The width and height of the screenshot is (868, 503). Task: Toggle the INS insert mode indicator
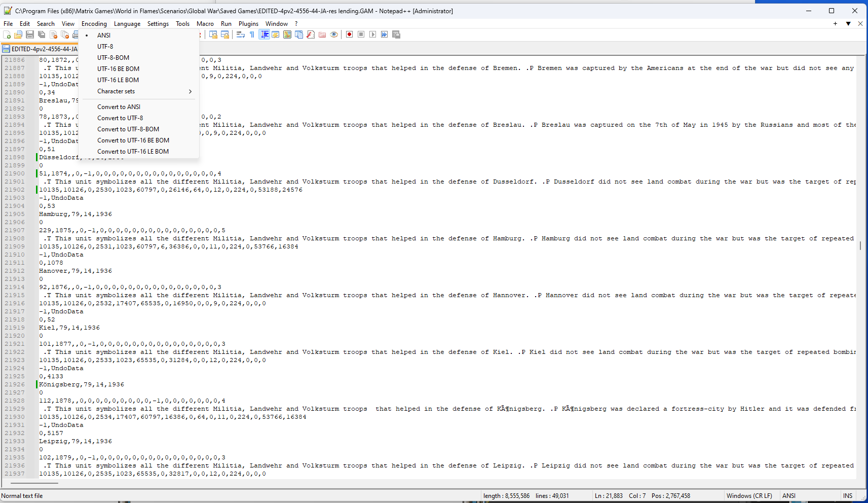[848, 496]
